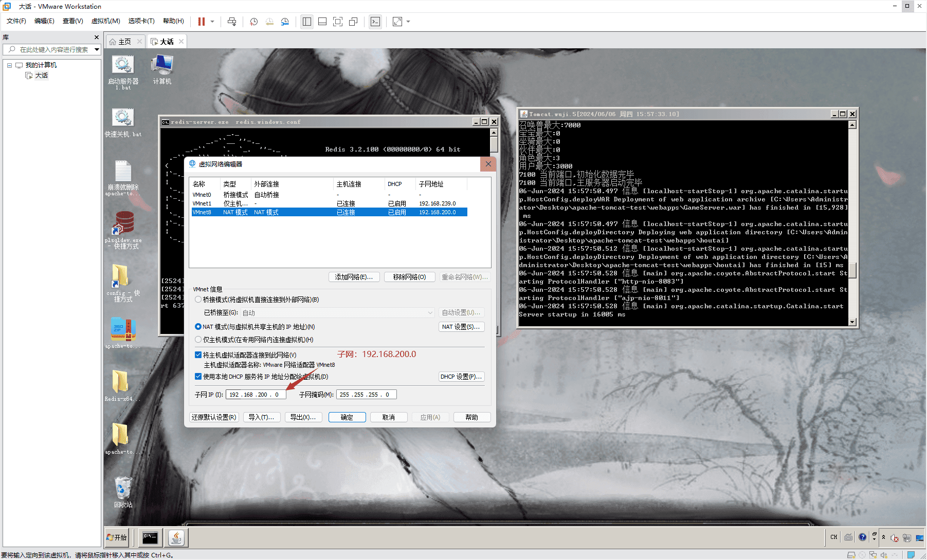Collapse the 我的计算机 tree node
The height and width of the screenshot is (560, 927).
tap(9, 65)
